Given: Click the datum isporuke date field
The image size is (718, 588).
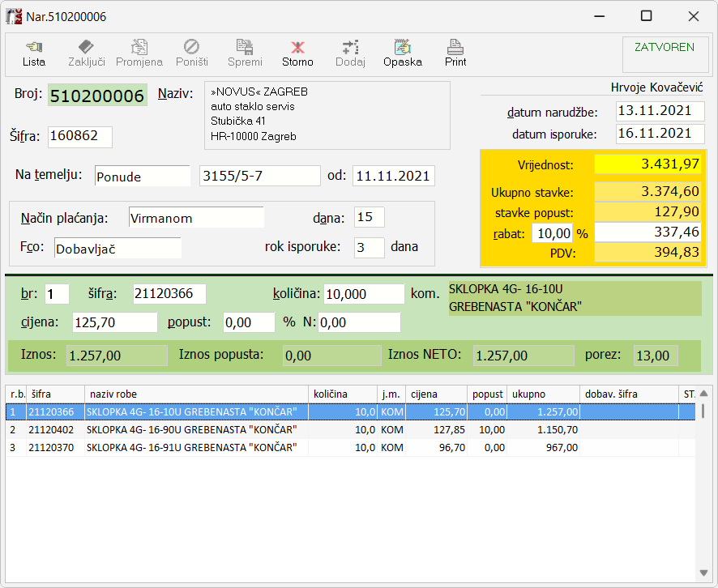Looking at the screenshot, I should [659, 134].
